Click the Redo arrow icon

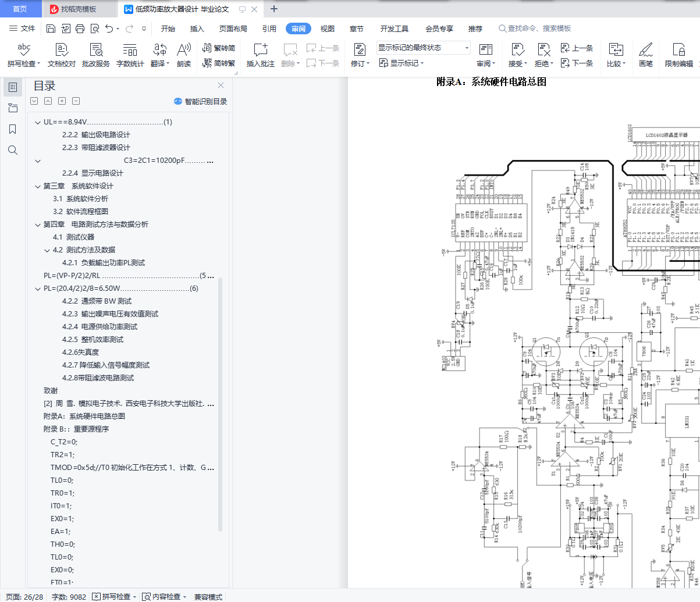click(x=129, y=29)
